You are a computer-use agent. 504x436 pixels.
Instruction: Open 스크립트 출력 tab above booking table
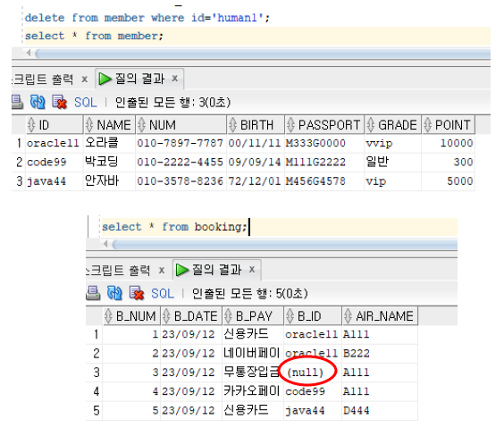[118, 270]
